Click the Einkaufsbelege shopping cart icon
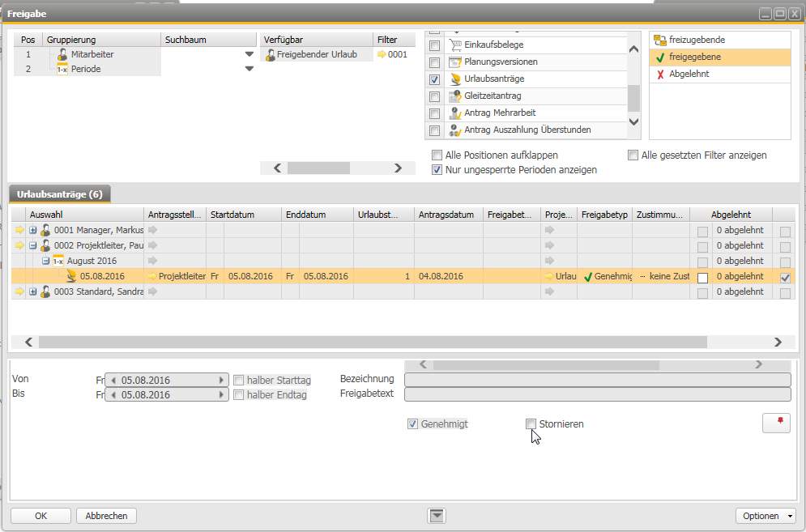 coord(454,45)
